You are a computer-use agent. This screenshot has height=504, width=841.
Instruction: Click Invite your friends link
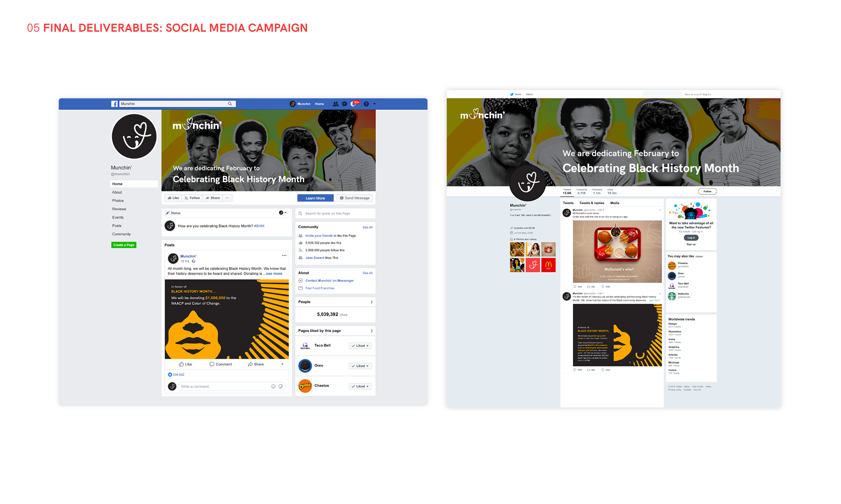click(x=319, y=236)
